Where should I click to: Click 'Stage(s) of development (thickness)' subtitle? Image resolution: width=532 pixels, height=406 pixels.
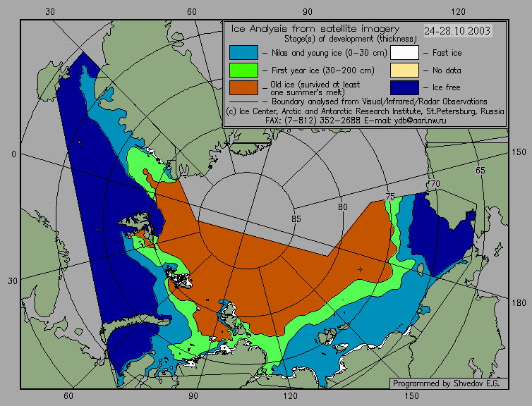(351, 39)
